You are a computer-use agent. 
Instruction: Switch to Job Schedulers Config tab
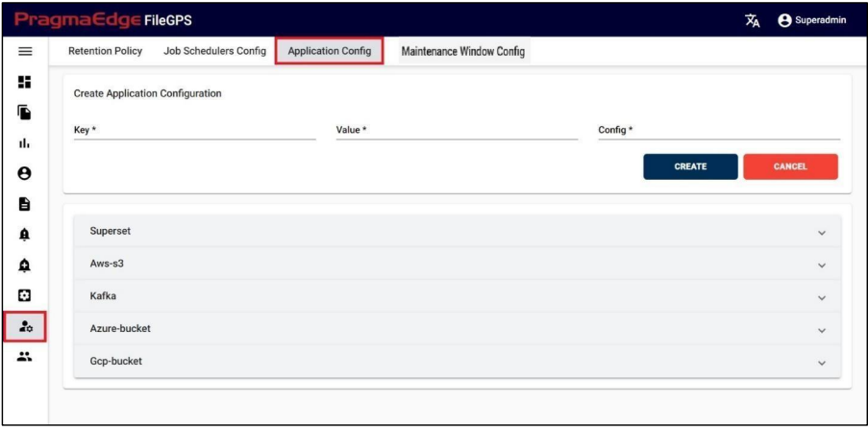point(214,52)
